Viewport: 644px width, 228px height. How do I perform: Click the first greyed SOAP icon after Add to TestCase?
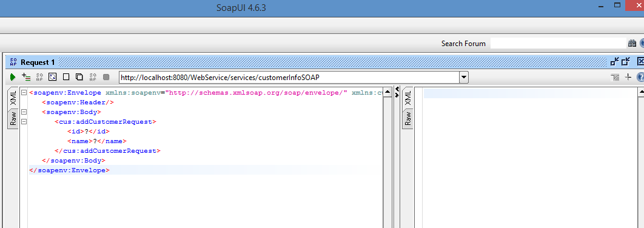(39, 77)
